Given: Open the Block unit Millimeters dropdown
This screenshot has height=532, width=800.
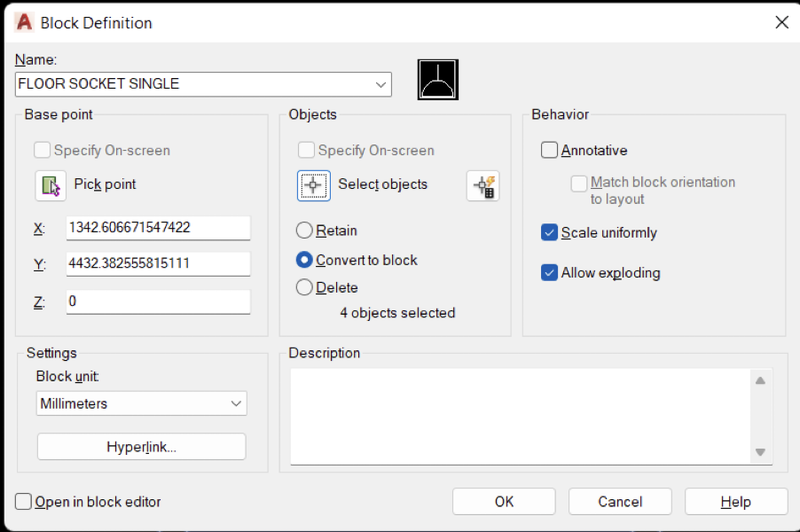Looking at the screenshot, I should (x=142, y=403).
